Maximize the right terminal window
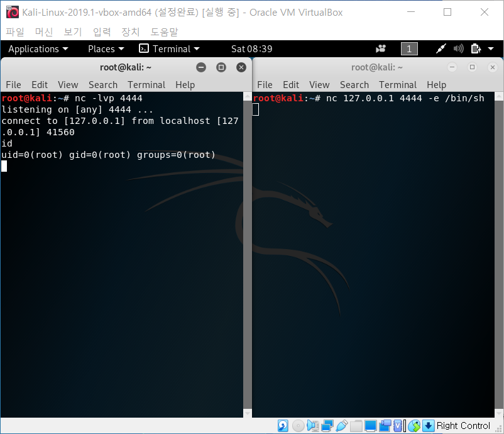Viewport: 504px width, 434px height. (472, 67)
